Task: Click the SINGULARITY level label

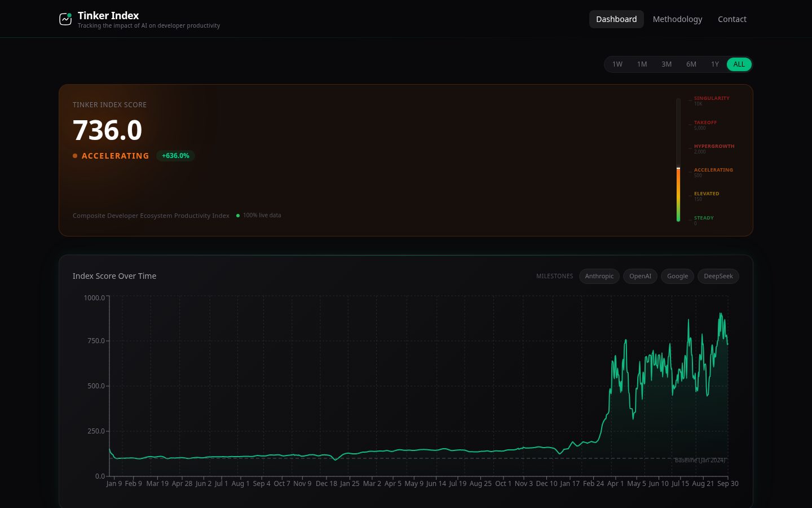Action: pos(712,98)
